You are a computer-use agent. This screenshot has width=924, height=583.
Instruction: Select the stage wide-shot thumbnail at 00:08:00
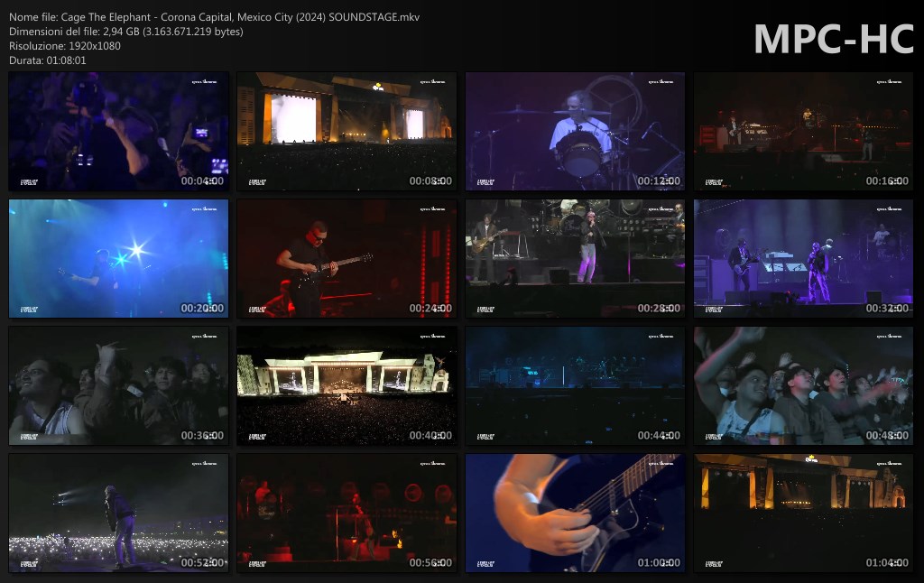click(x=346, y=132)
